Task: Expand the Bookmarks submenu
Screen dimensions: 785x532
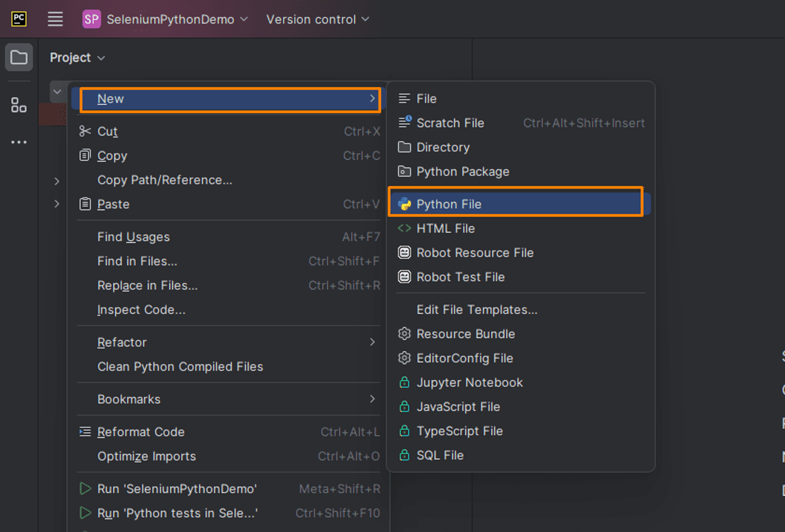Action: click(229, 399)
